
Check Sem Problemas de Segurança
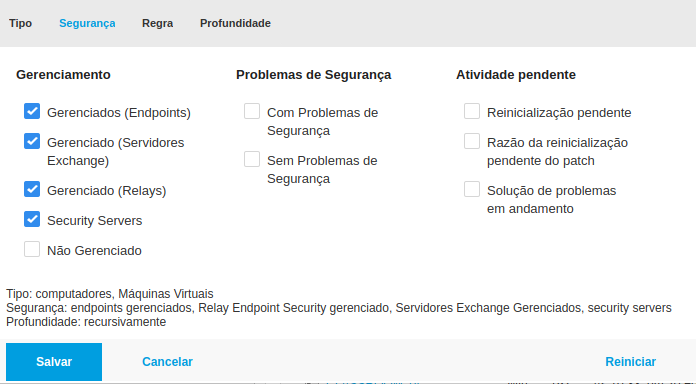252,159
